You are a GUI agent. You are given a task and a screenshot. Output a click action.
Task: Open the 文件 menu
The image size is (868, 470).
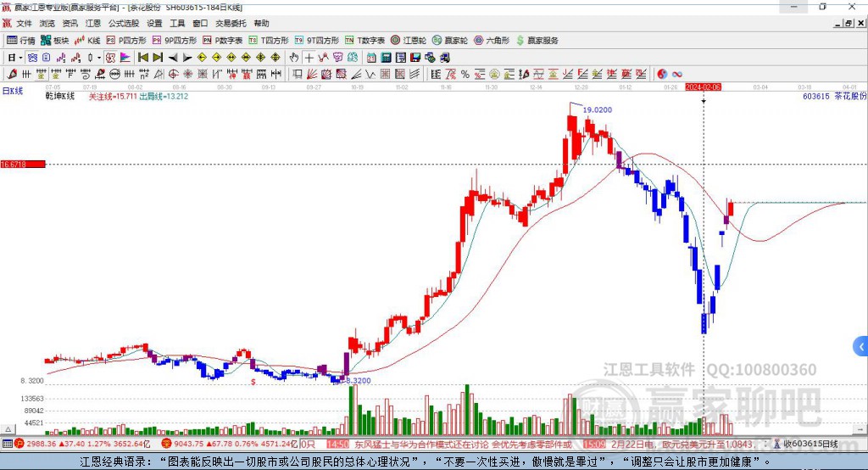tap(24, 23)
